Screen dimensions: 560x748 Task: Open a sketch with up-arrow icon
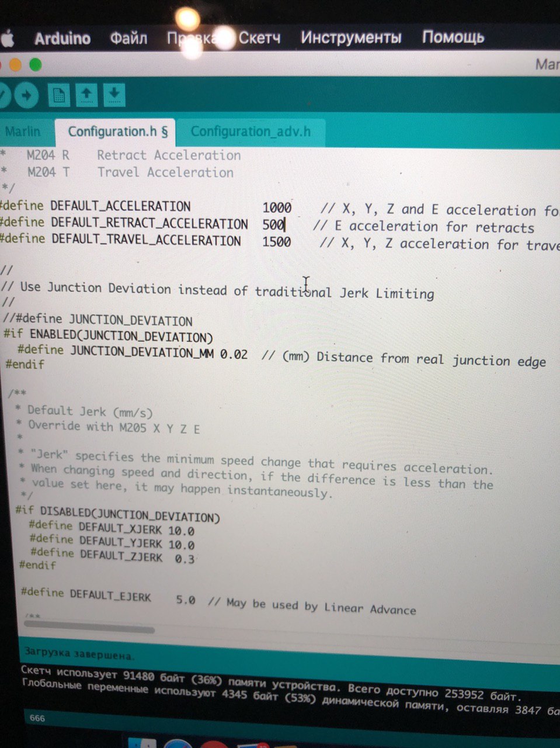pyautogui.click(x=86, y=95)
